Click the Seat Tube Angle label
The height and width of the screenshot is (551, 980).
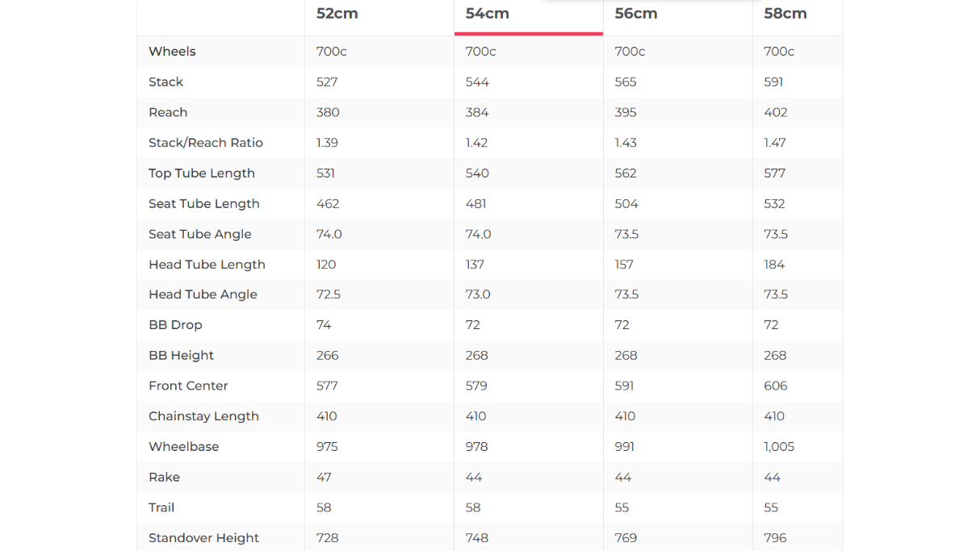click(200, 234)
